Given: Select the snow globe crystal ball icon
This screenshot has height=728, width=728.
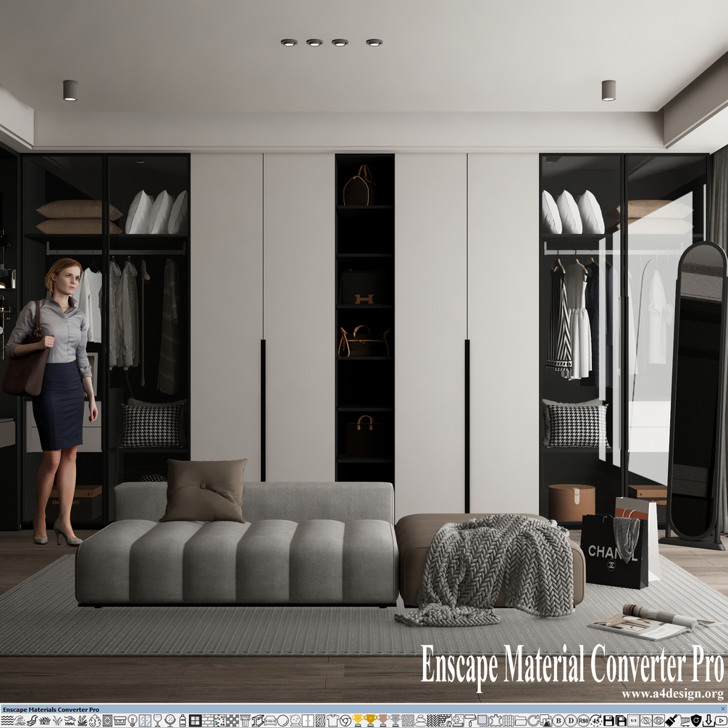Looking at the screenshot, I should [x=296, y=721].
